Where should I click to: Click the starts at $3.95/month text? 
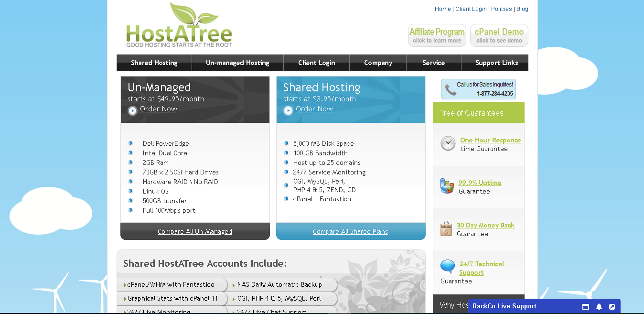coord(320,99)
